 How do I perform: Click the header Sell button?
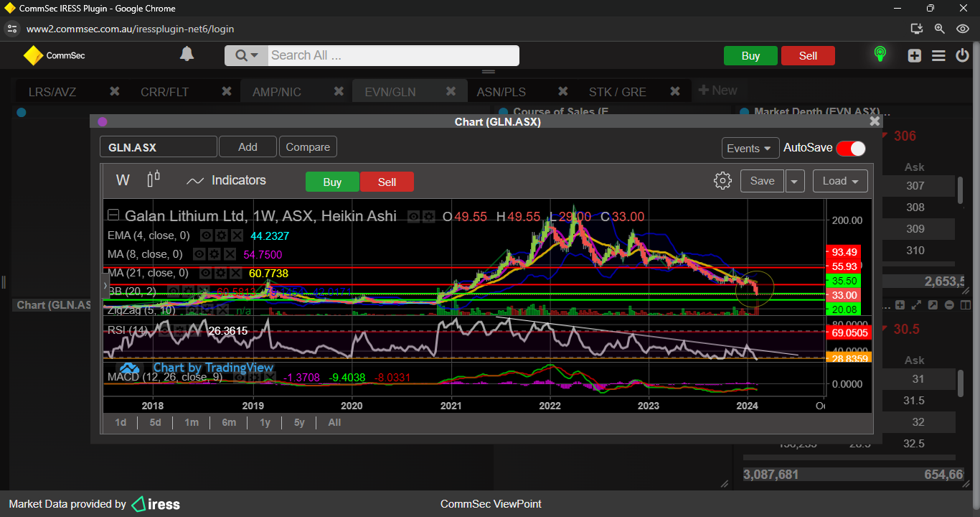808,56
